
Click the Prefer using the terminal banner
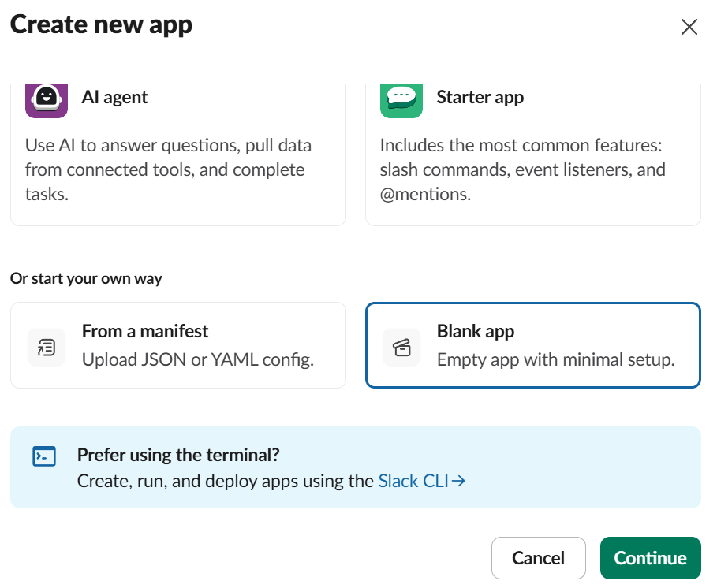tap(355, 467)
